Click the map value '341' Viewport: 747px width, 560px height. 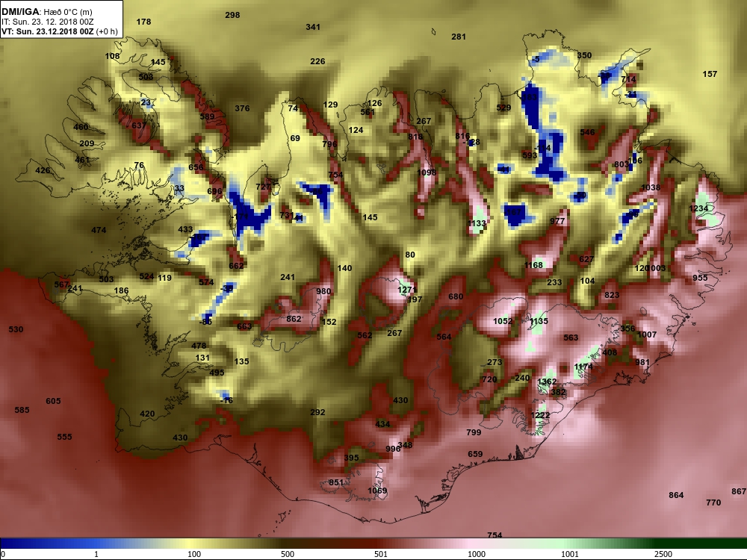(x=313, y=27)
